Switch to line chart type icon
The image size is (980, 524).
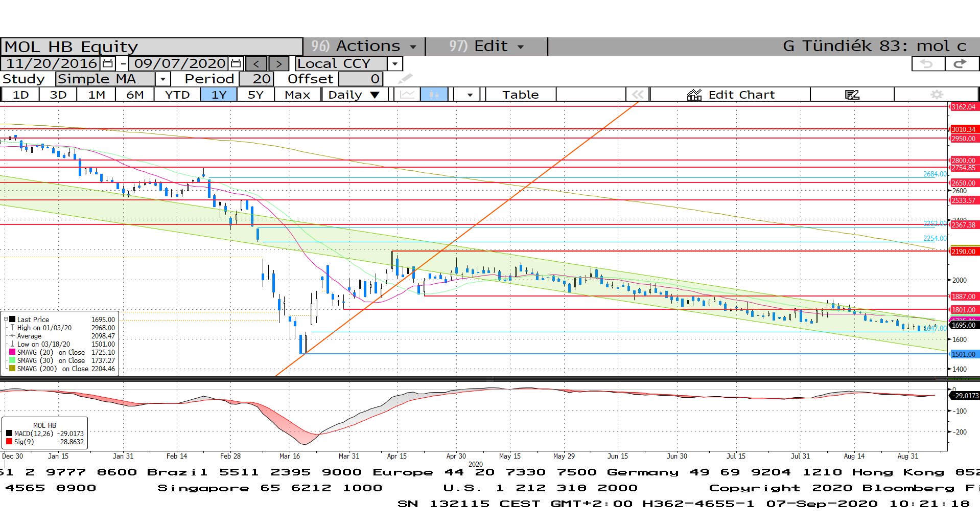[x=407, y=95]
